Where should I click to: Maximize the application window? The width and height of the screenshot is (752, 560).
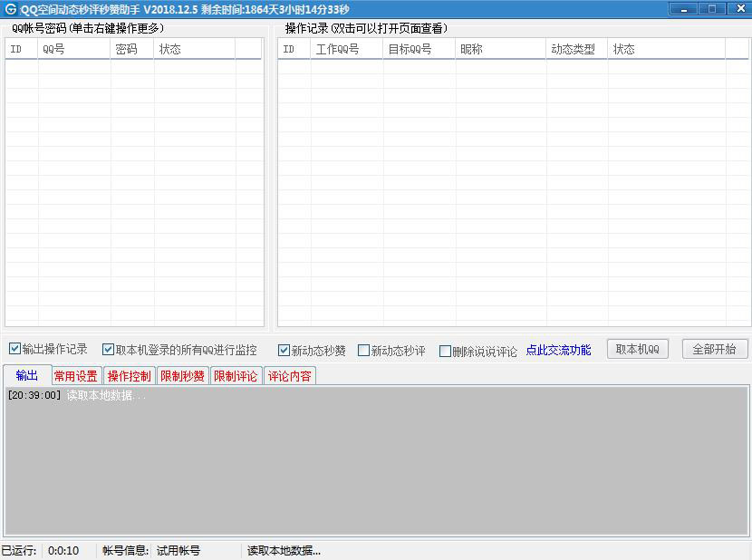coord(712,9)
